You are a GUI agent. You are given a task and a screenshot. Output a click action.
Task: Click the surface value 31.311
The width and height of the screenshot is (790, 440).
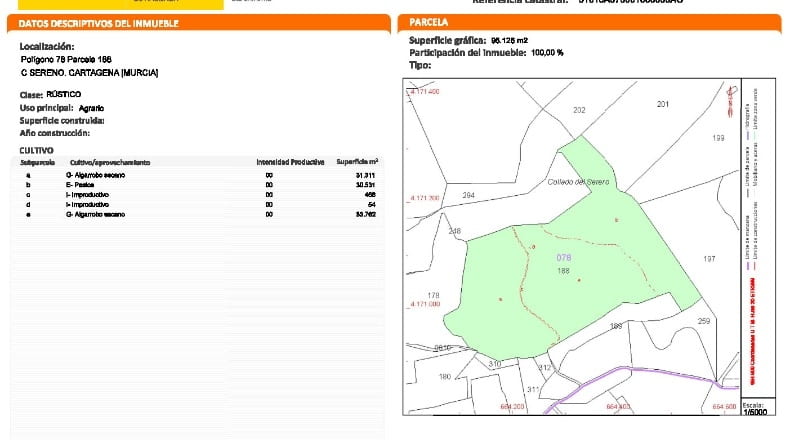click(x=365, y=175)
